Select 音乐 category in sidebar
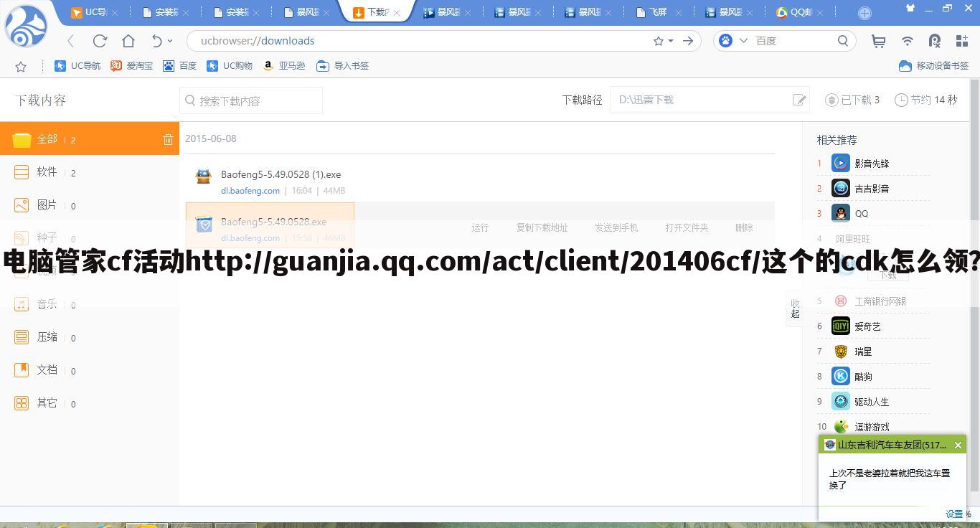Viewport: 980px width, 528px height. (90, 304)
